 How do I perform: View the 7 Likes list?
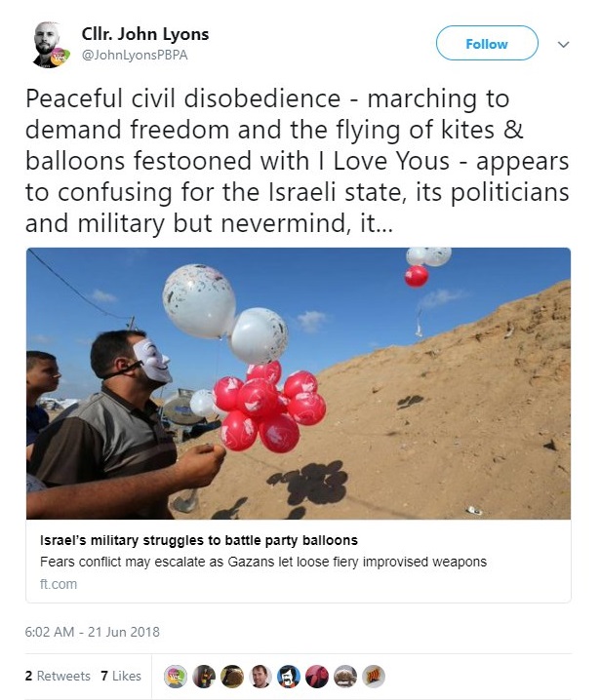coord(121,676)
